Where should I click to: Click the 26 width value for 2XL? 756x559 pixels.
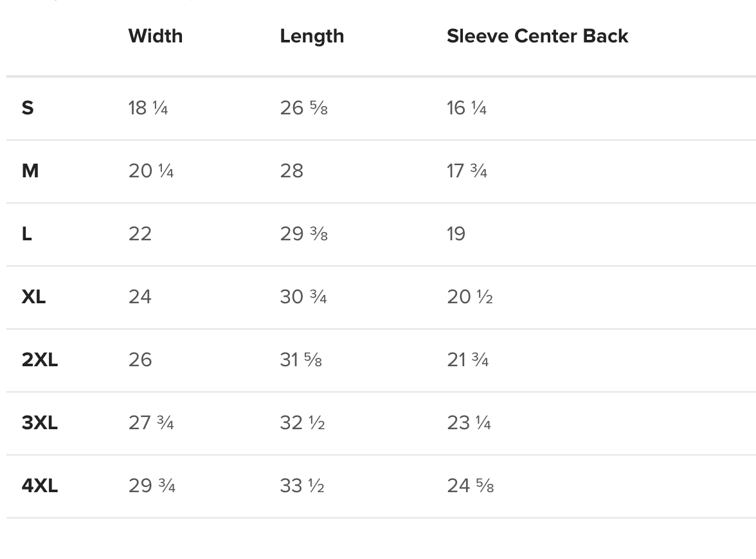[140, 360]
